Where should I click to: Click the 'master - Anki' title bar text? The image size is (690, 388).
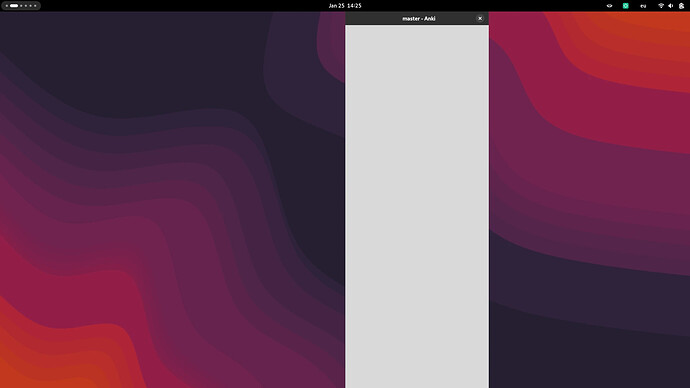click(418, 18)
